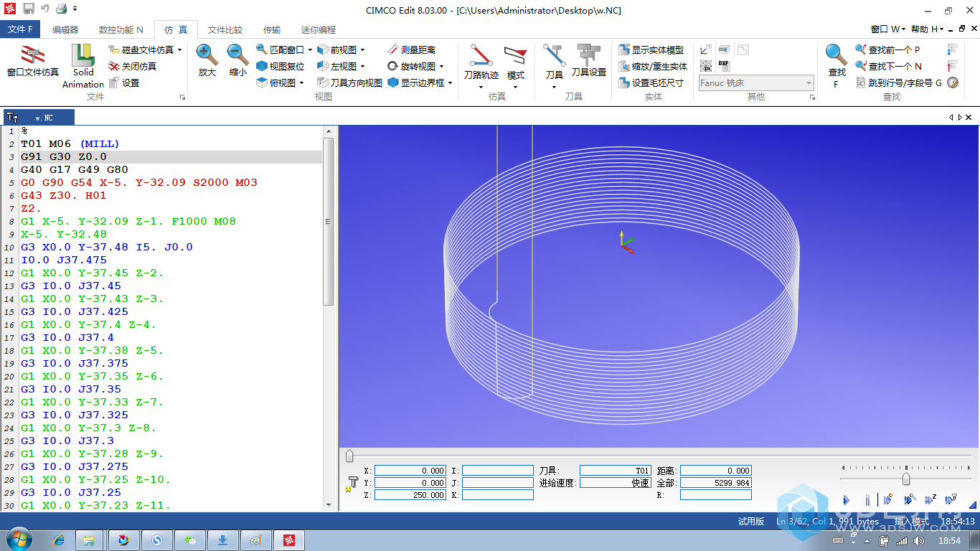
Task: Click the Print icon in the title bar
Action: coord(61,9)
